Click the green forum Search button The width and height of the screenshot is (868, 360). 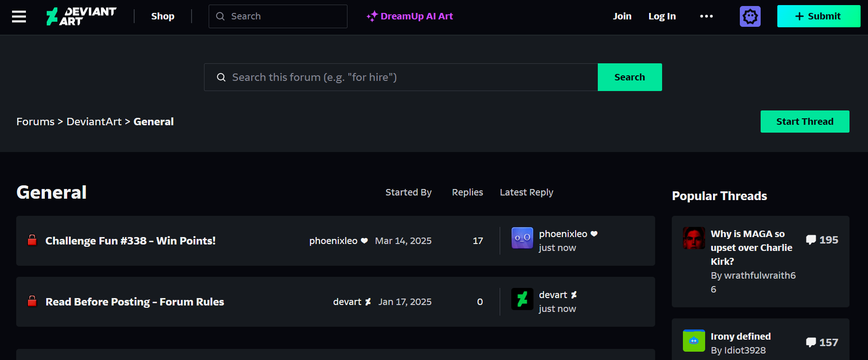click(x=629, y=77)
